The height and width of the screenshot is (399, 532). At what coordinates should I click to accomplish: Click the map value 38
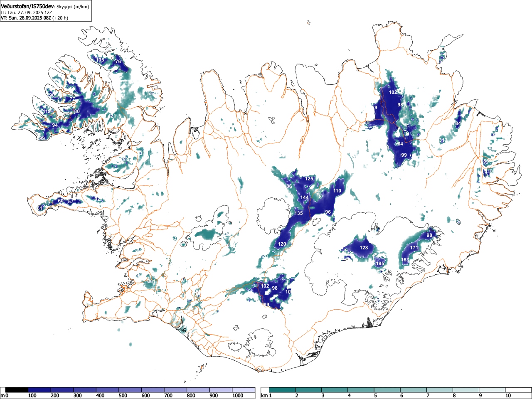[x=142, y=153]
